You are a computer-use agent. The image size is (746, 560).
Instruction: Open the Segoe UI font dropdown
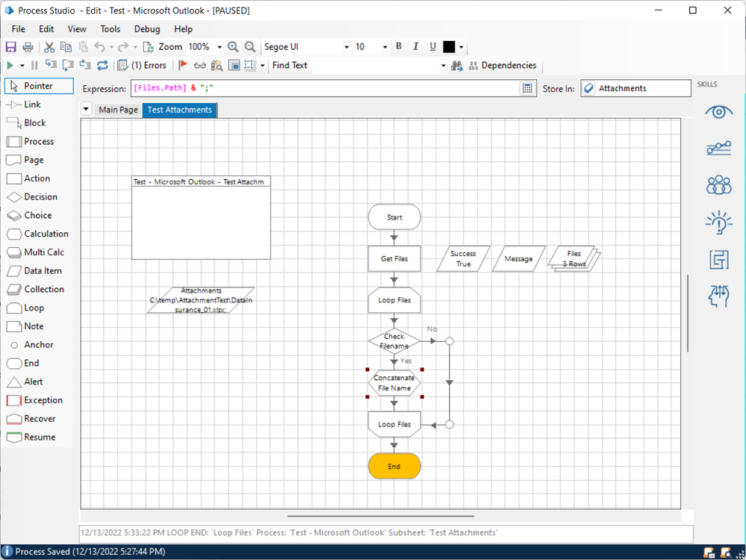[x=346, y=47]
